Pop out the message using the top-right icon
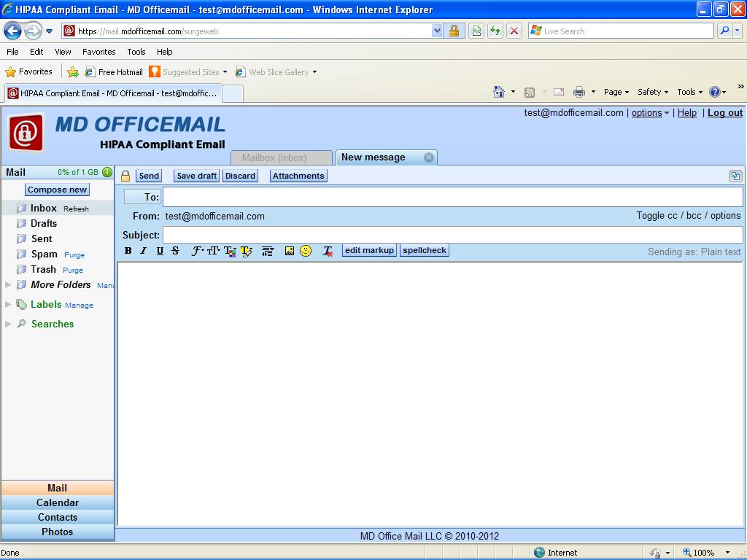The image size is (747, 560). point(735,176)
